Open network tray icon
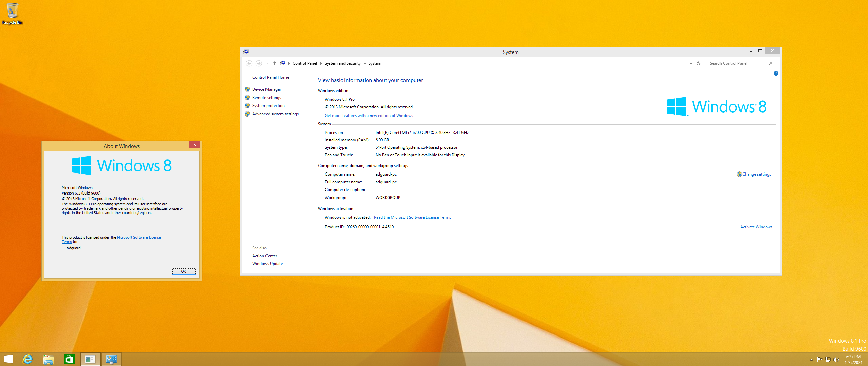Image resolution: width=868 pixels, height=366 pixels. click(x=828, y=360)
